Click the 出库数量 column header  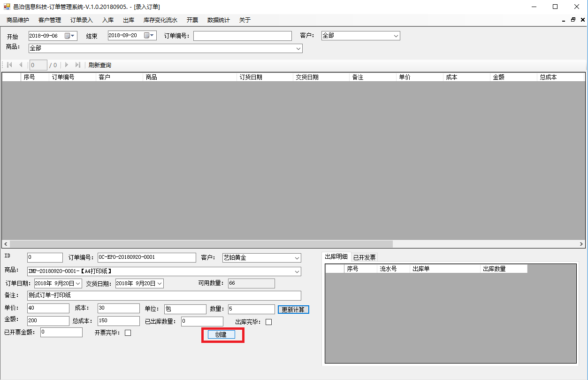504,269
